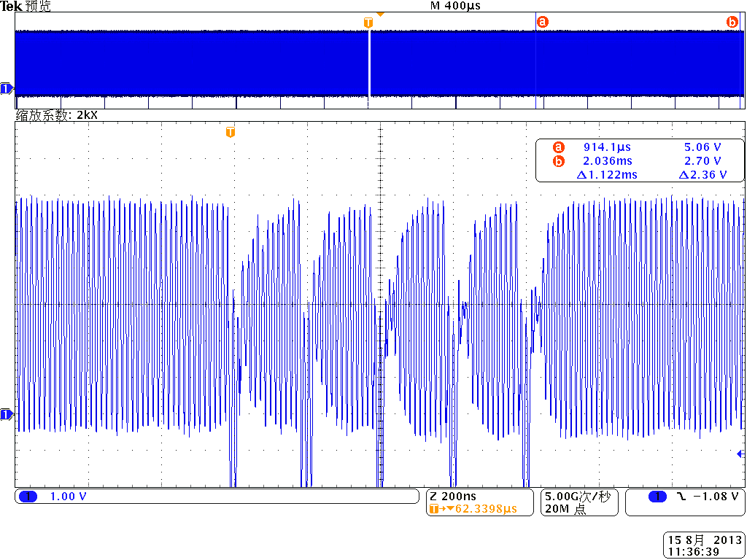Click white zoom window bar in overview waveform
747x560 pixels.
[x=369, y=63]
